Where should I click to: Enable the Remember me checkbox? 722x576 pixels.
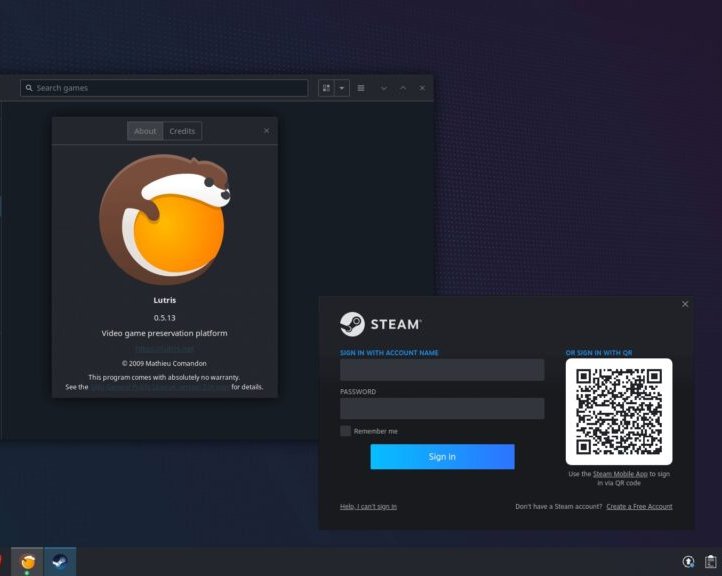pos(345,431)
